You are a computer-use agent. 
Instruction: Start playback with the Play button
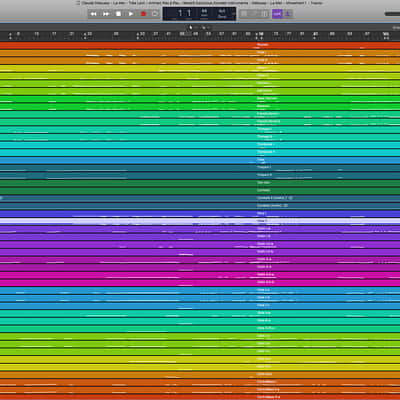click(131, 14)
